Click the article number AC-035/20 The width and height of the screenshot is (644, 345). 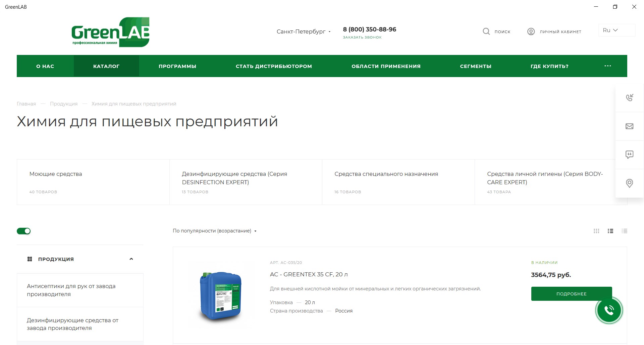(286, 263)
